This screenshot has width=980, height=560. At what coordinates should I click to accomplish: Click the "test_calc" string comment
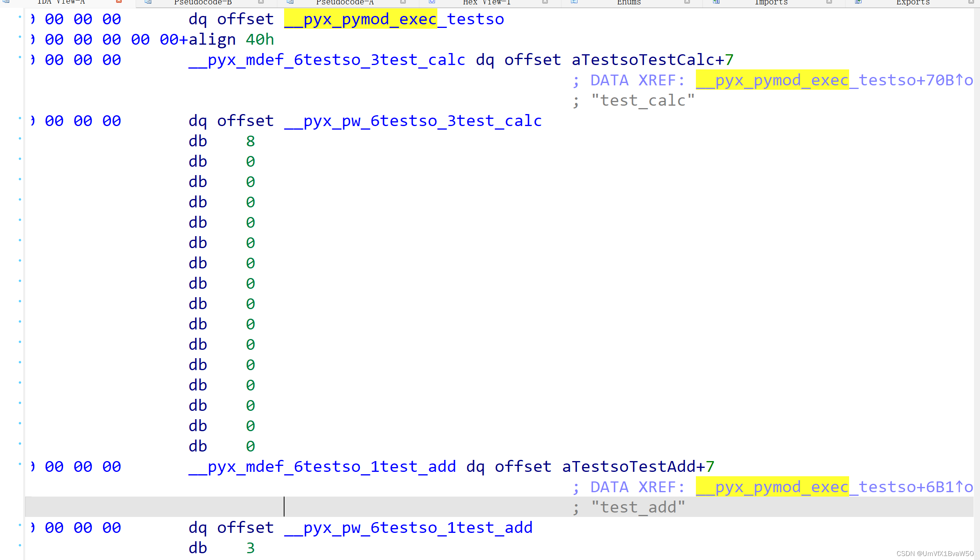643,101
